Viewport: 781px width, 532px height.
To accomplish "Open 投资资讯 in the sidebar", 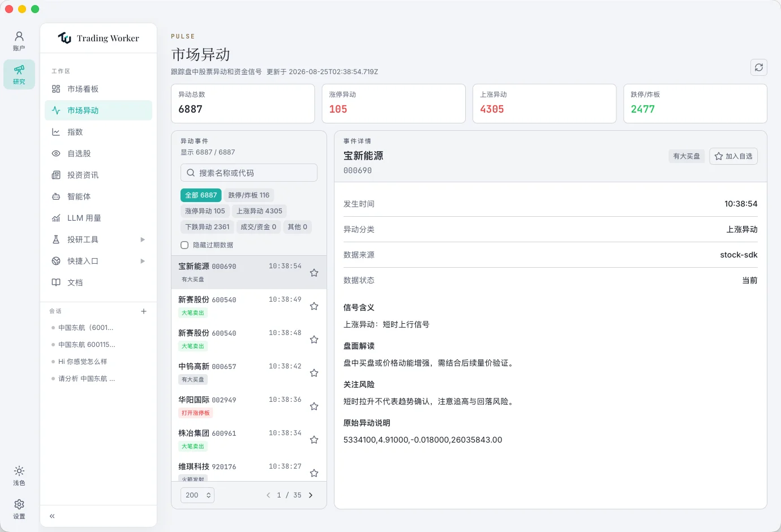I will 98,175.
